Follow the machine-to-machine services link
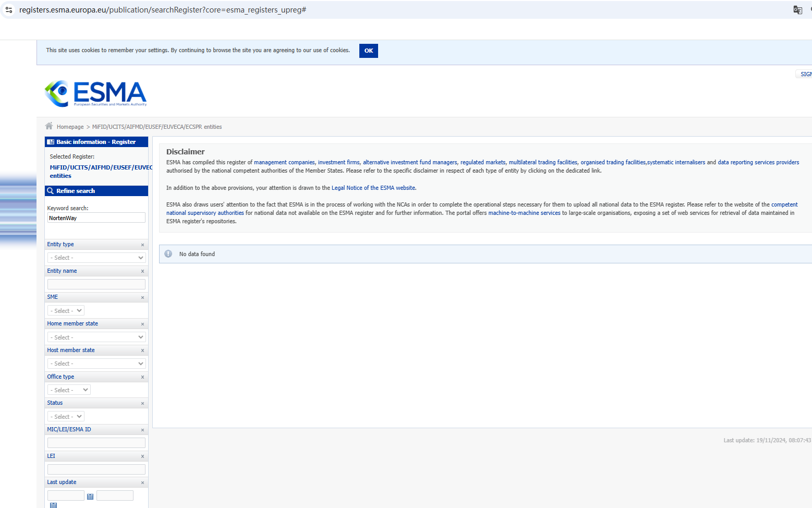The height and width of the screenshot is (508, 812). coord(524,213)
